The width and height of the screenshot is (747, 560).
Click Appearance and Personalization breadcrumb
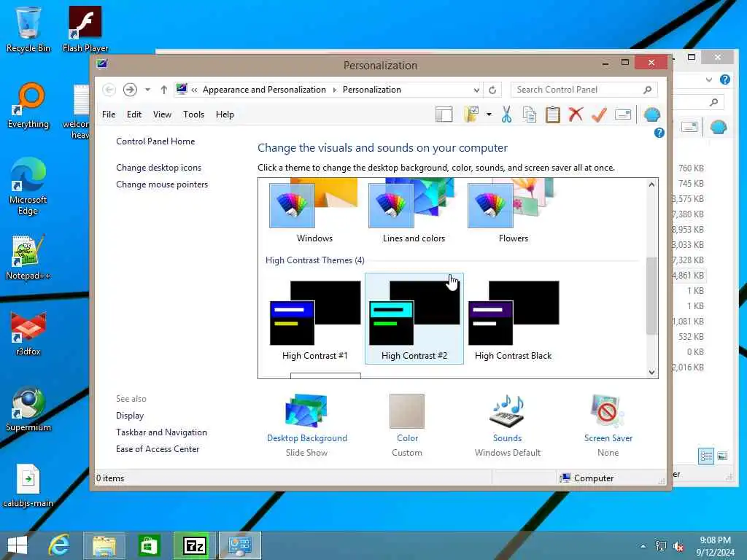pos(264,90)
